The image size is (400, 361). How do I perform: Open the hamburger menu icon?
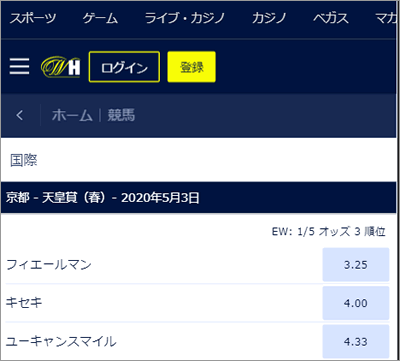(19, 66)
